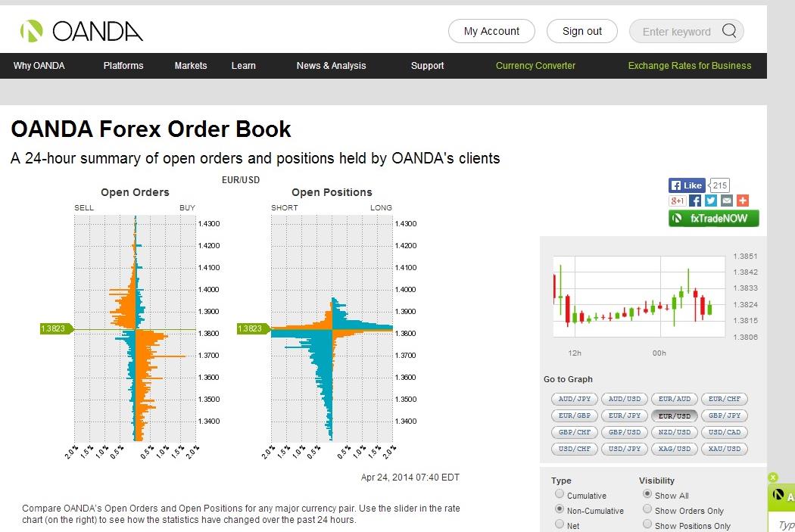The width and height of the screenshot is (795, 532).
Task: Click the 1.3823 marker on Open Positions
Action: [x=252, y=329]
